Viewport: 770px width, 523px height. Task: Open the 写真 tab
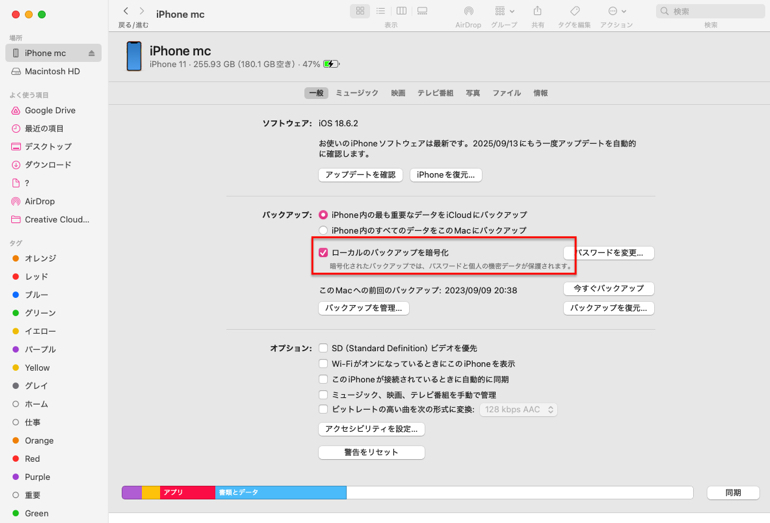tap(473, 93)
